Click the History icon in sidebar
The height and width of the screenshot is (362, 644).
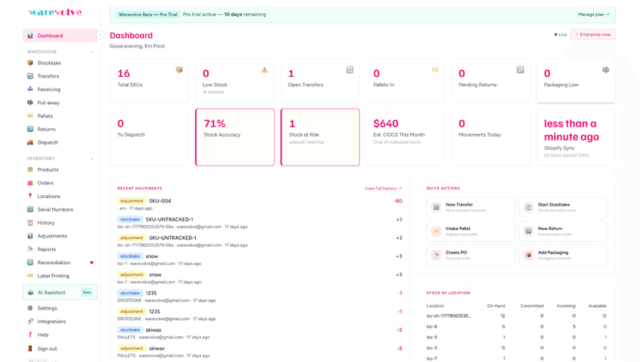30,222
